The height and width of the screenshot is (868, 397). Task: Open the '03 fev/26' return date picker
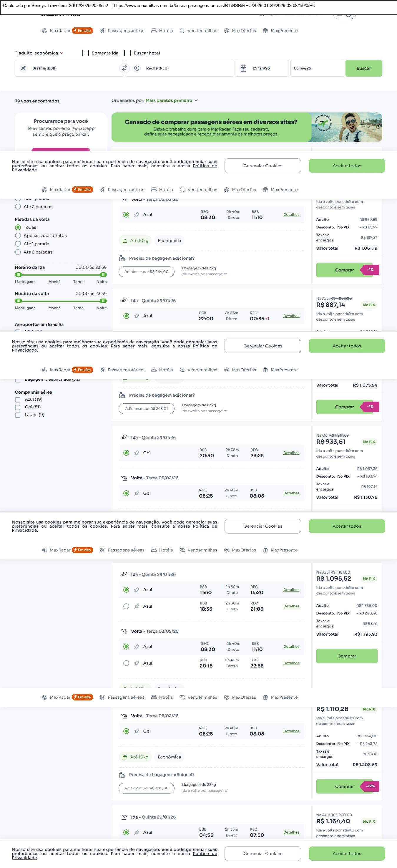317,68
